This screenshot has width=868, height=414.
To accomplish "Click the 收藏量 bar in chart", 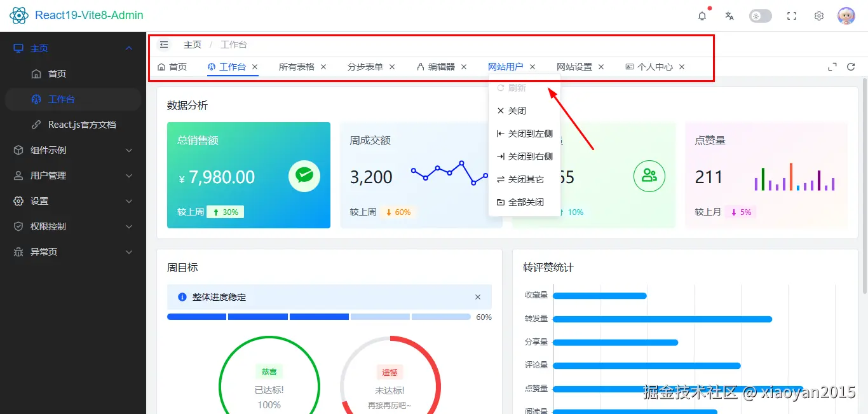I will [600, 296].
